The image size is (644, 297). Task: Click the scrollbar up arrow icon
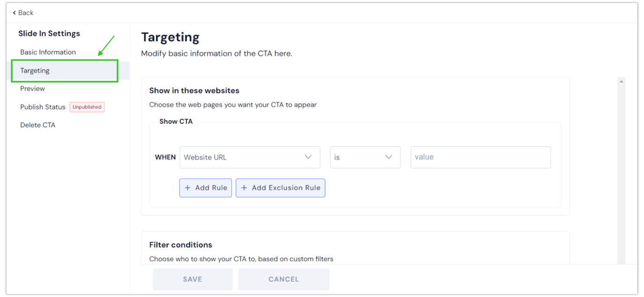(621, 80)
